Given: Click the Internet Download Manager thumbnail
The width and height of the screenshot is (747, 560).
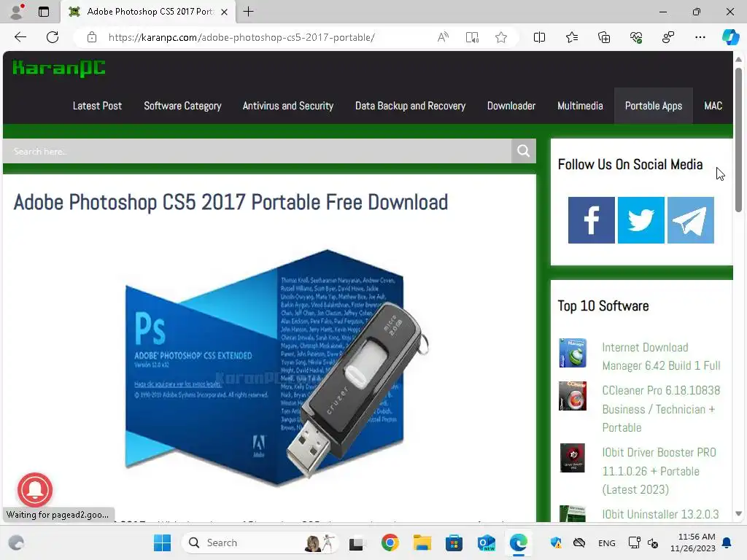Looking at the screenshot, I should click(x=572, y=353).
